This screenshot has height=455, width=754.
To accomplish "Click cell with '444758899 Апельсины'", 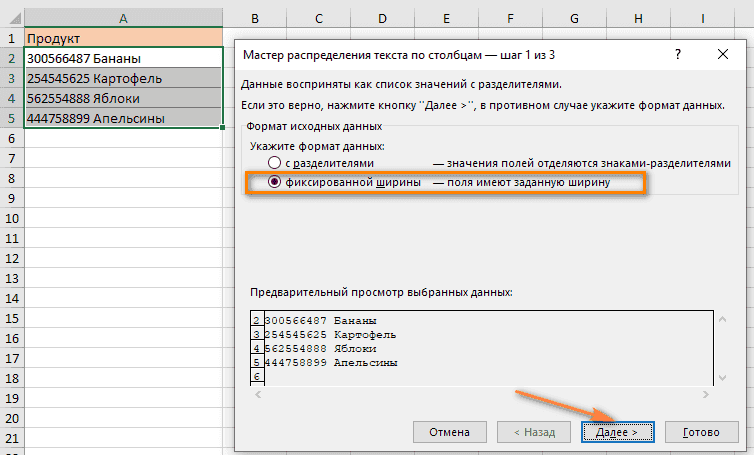I will click(x=123, y=118).
